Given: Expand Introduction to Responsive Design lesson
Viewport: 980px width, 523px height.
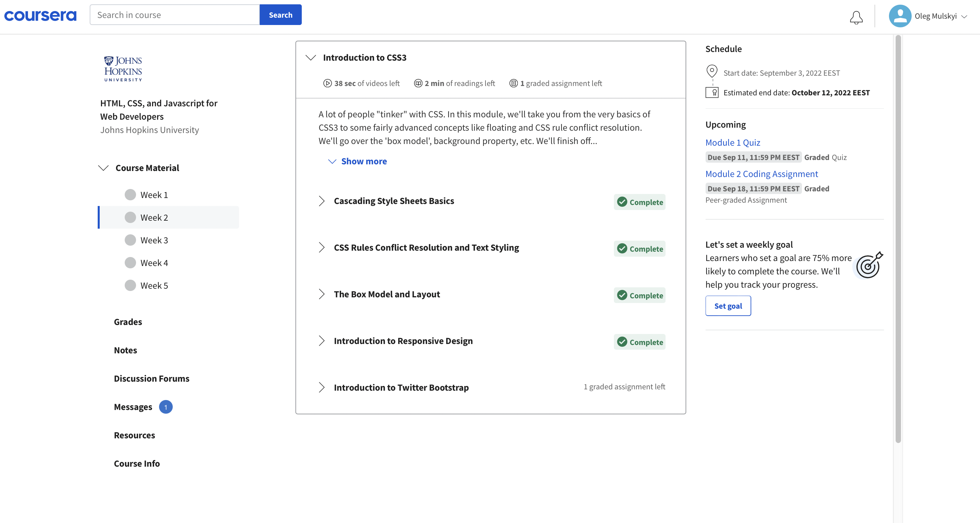Looking at the screenshot, I should (321, 341).
